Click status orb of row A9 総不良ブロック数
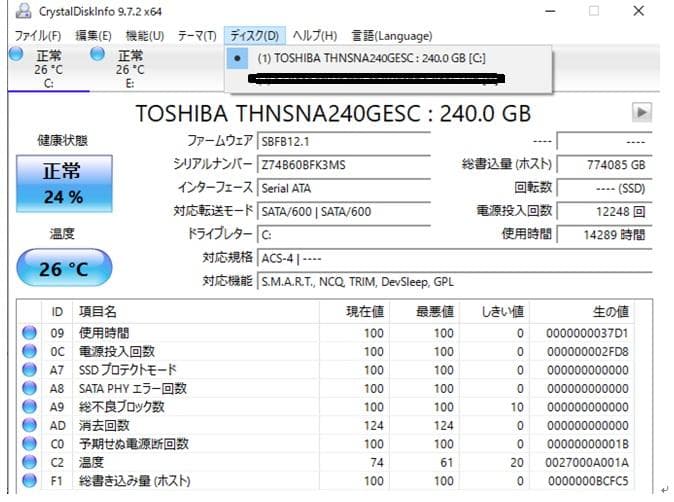 (x=29, y=407)
